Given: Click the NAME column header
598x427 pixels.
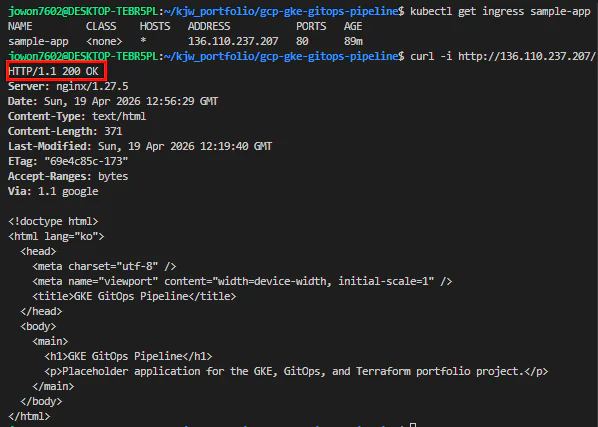Looking at the screenshot, I should tap(20, 26).
